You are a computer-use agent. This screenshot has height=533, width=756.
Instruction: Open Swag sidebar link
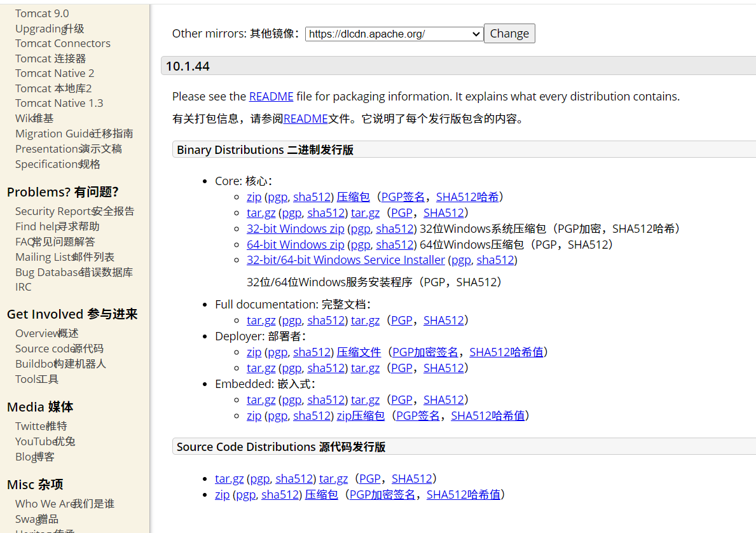36,519
